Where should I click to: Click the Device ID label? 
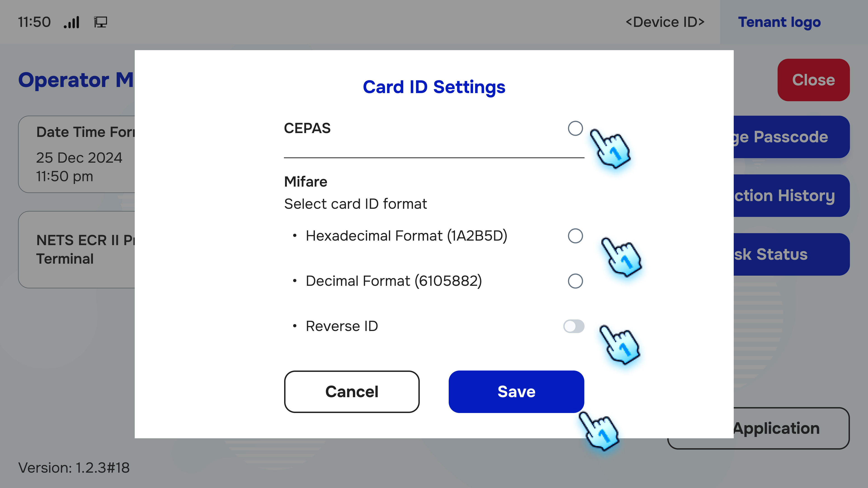665,22
